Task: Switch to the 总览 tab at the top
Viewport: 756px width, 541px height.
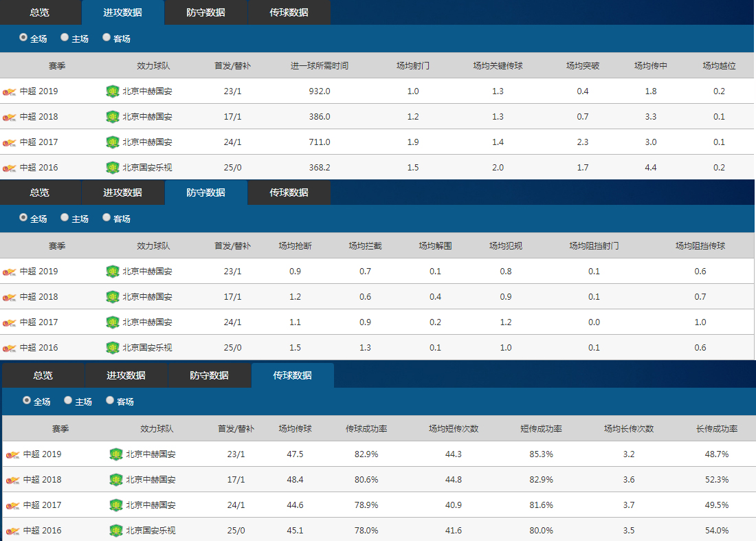Action: [40, 12]
